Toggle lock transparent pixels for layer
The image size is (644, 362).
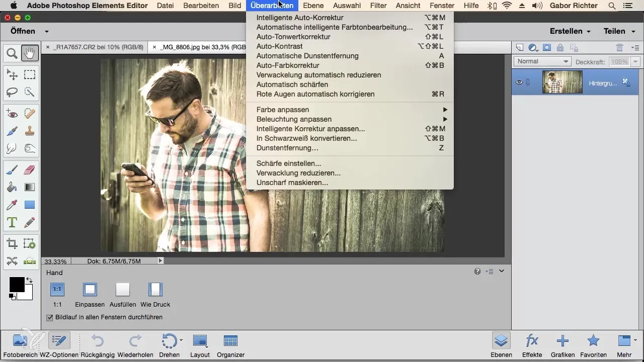pos(573,48)
